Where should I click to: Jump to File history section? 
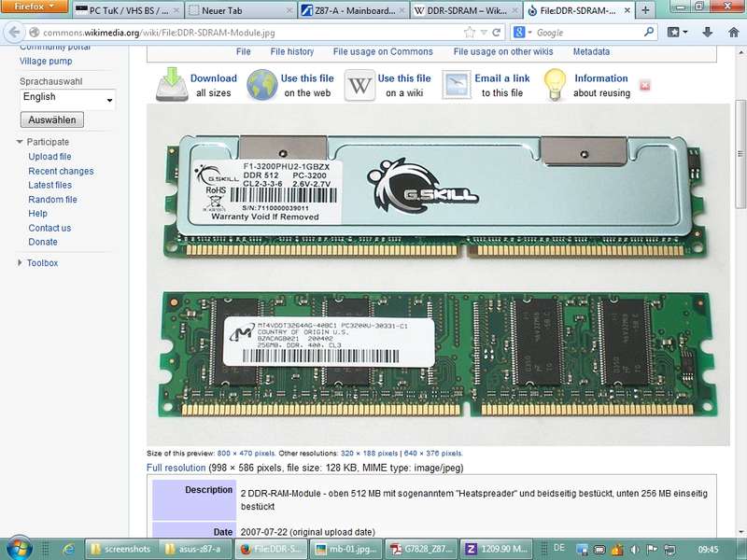pos(292,51)
